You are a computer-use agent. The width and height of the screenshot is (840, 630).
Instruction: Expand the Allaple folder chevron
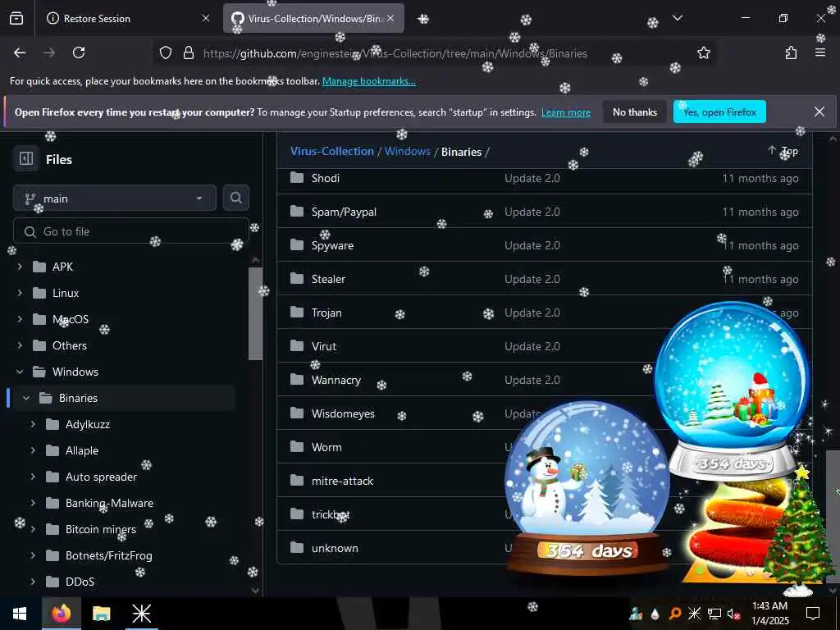pos(33,450)
